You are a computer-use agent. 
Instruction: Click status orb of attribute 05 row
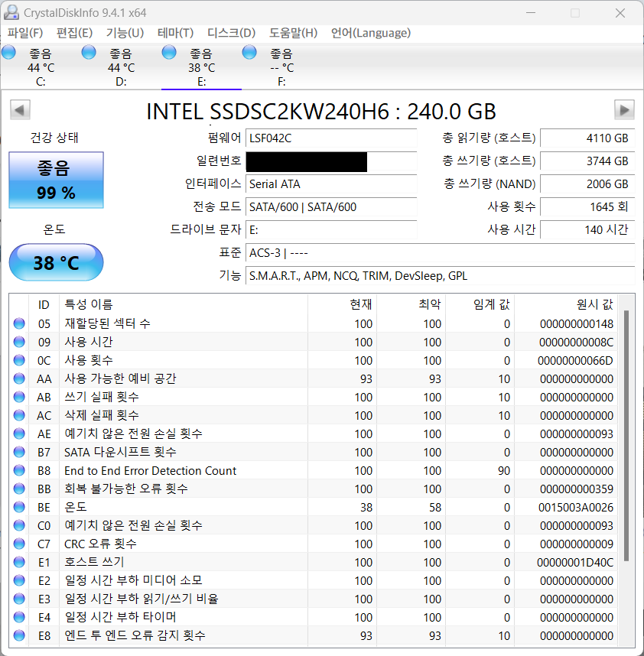[x=19, y=323]
